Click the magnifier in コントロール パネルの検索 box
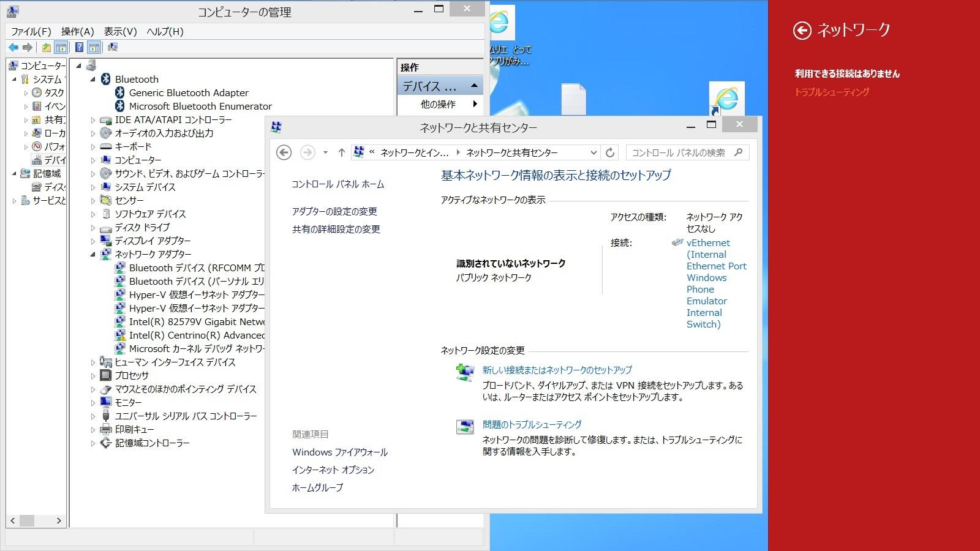Image resolution: width=980 pixels, height=551 pixels. click(738, 152)
